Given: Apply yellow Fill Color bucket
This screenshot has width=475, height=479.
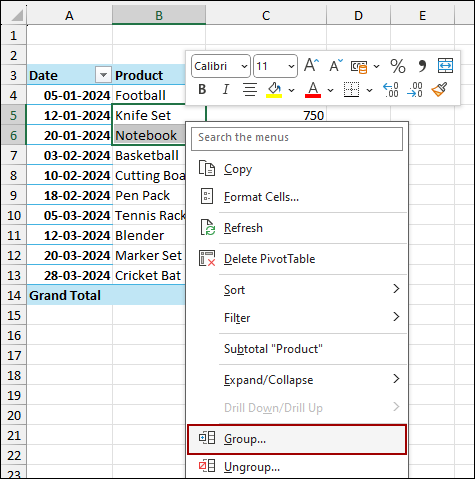Looking at the screenshot, I should pyautogui.click(x=274, y=90).
